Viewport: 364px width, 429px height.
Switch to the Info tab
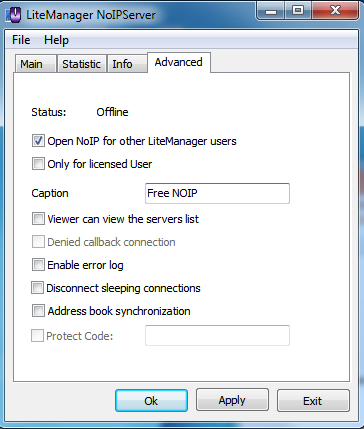[x=127, y=64]
